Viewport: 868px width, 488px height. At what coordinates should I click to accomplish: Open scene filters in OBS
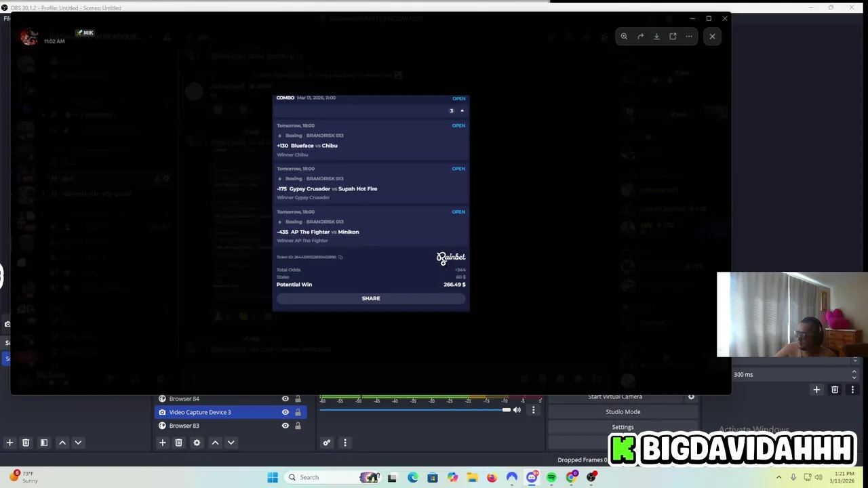click(x=44, y=443)
